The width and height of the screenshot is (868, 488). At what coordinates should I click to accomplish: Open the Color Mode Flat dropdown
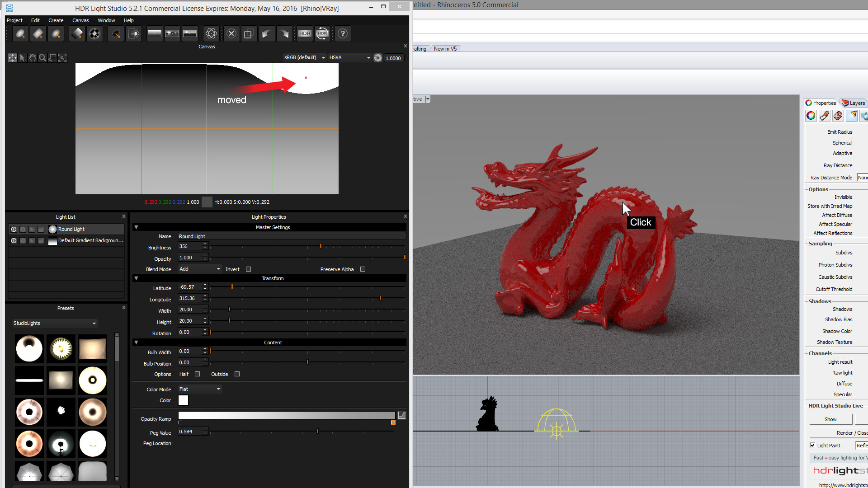pyautogui.click(x=199, y=389)
